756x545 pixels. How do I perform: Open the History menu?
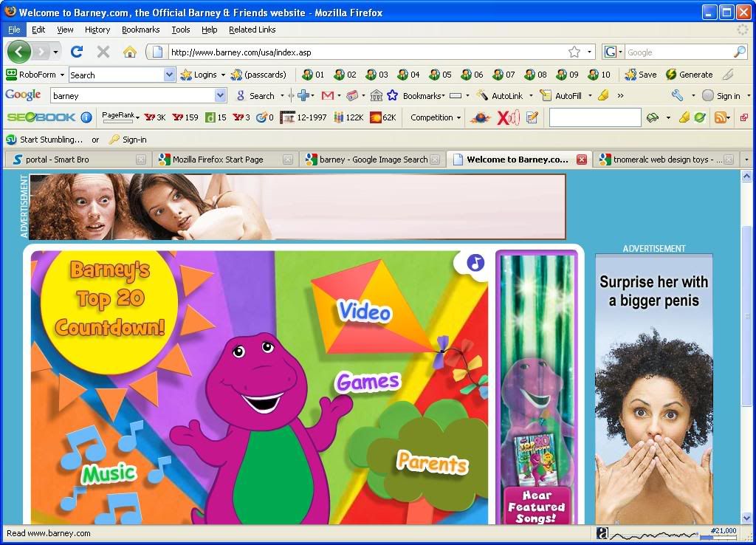coord(97,30)
